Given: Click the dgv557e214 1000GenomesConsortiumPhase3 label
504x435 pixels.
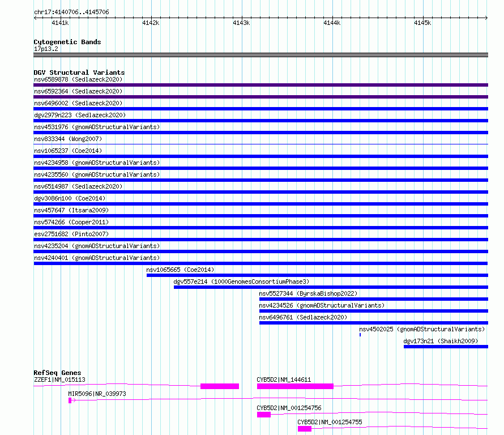Looking at the screenshot, I should tap(241, 282).
